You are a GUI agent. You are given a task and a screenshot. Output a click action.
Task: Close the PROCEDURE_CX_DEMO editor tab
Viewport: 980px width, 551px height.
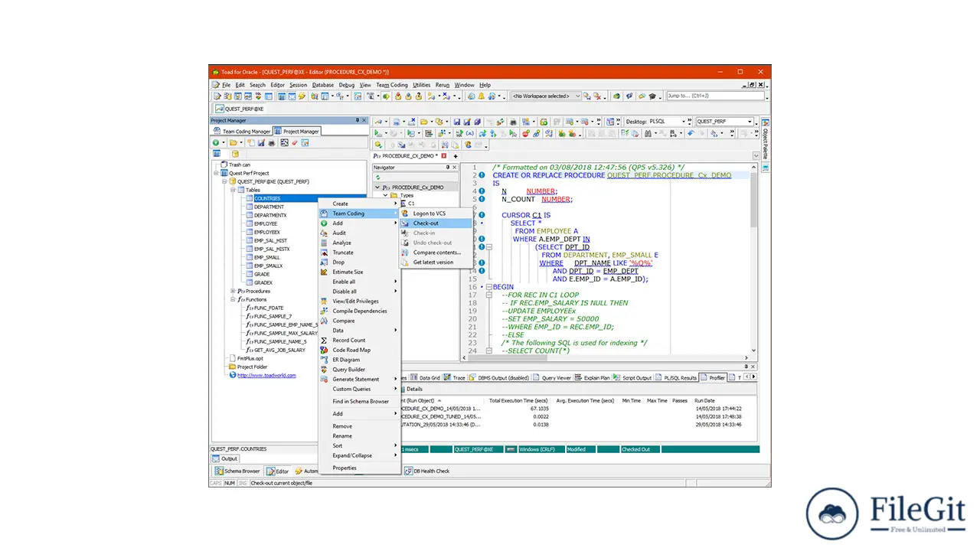(x=444, y=155)
